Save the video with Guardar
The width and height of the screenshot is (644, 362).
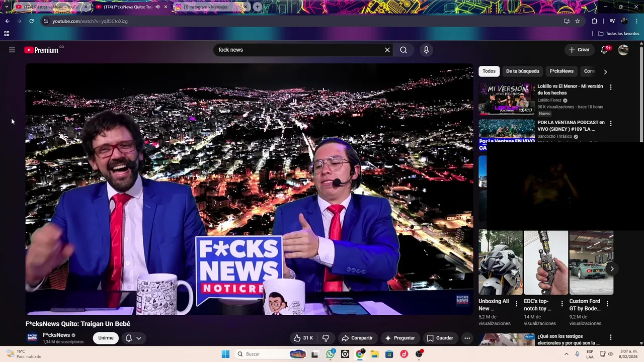click(440, 338)
